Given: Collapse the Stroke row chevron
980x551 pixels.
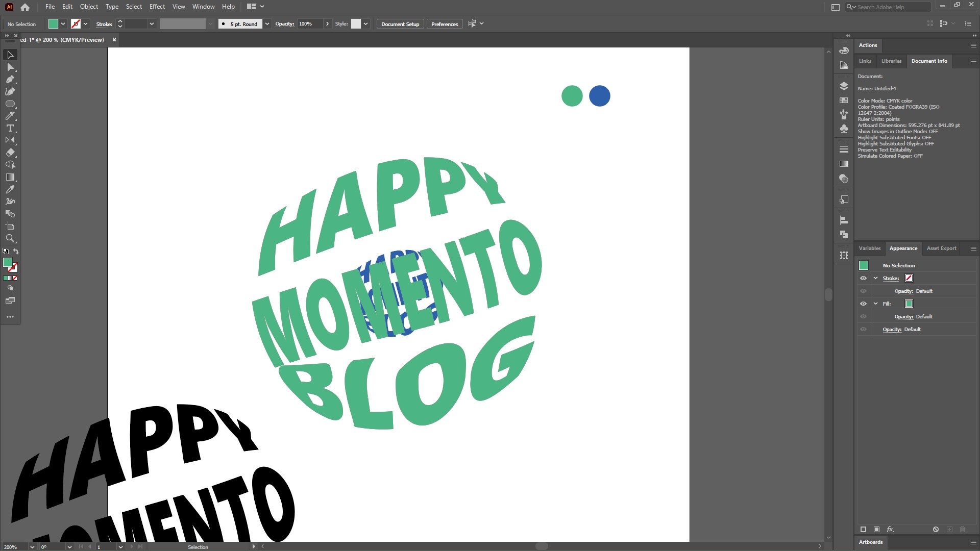Looking at the screenshot, I should click(876, 278).
